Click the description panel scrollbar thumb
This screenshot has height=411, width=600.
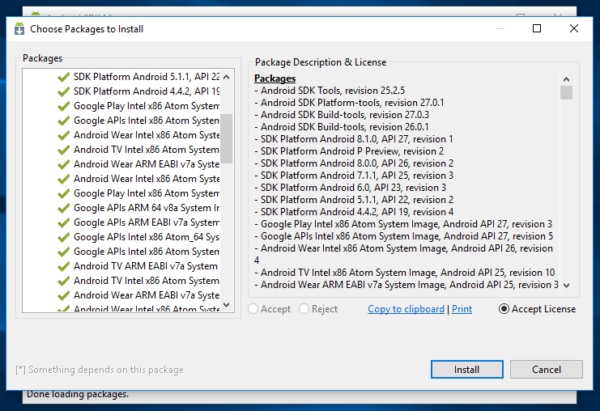566,93
